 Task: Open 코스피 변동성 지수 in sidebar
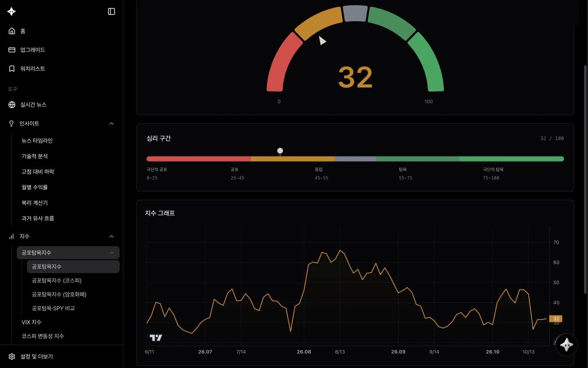(x=43, y=336)
